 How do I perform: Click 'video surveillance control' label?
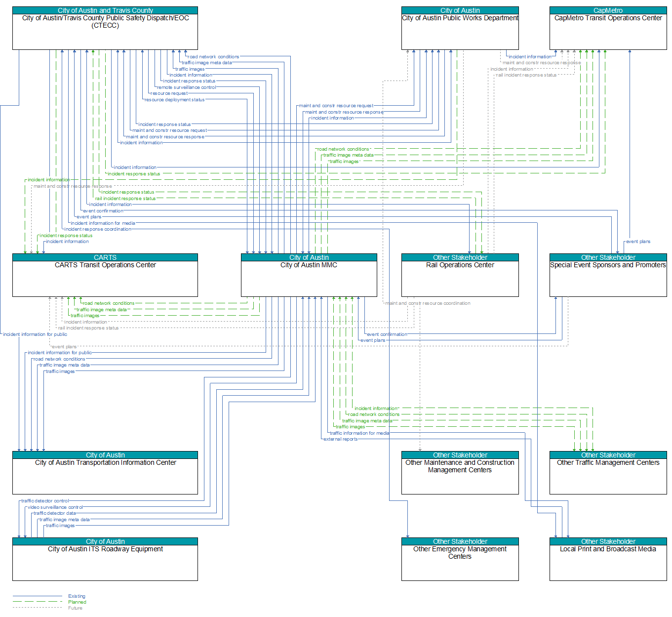pyautogui.click(x=55, y=507)
